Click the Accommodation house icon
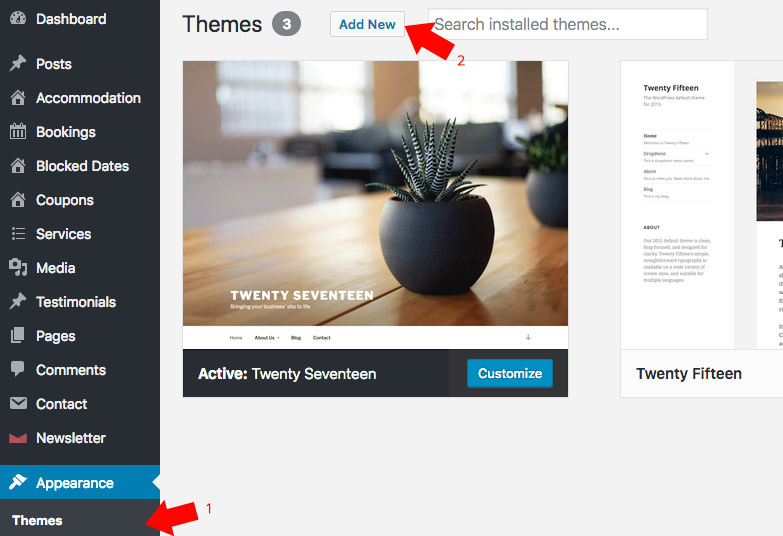 pos(18,97)
